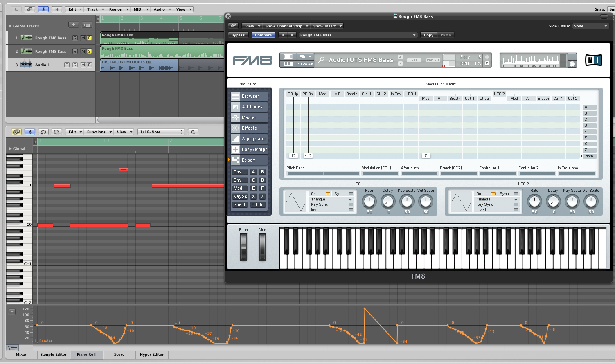Click FM8 Save As button

point(305,64)
